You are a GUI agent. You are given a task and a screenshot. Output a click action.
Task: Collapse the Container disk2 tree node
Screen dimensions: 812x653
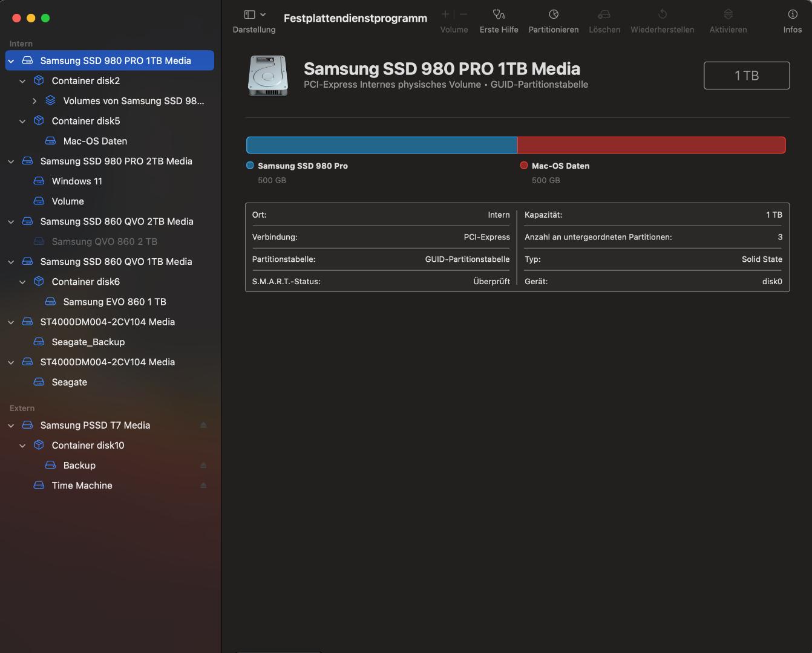(22, 81)
